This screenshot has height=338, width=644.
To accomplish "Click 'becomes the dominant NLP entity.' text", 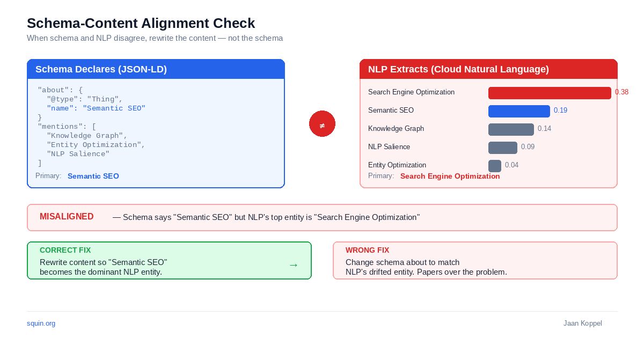I will (101, 272).
